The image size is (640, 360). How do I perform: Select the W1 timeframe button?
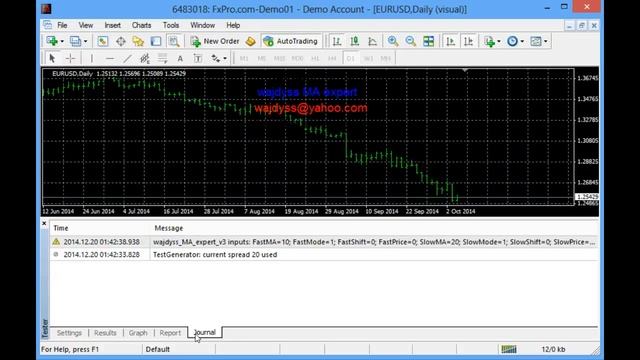[x=368, y=58]
